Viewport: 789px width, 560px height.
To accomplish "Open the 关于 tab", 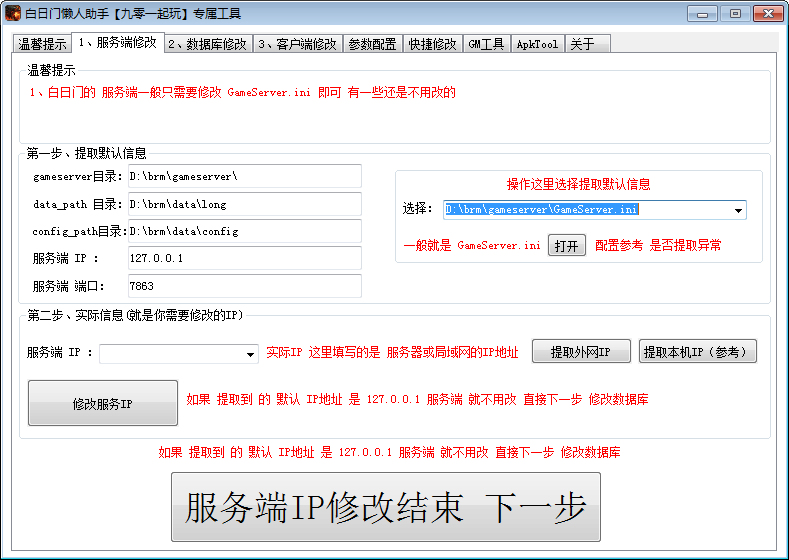I will coord(582,44).
